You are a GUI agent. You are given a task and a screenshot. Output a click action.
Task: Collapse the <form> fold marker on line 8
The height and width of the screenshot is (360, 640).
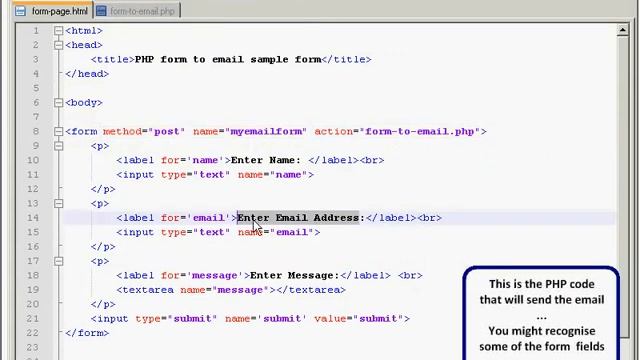pos(58,131)
